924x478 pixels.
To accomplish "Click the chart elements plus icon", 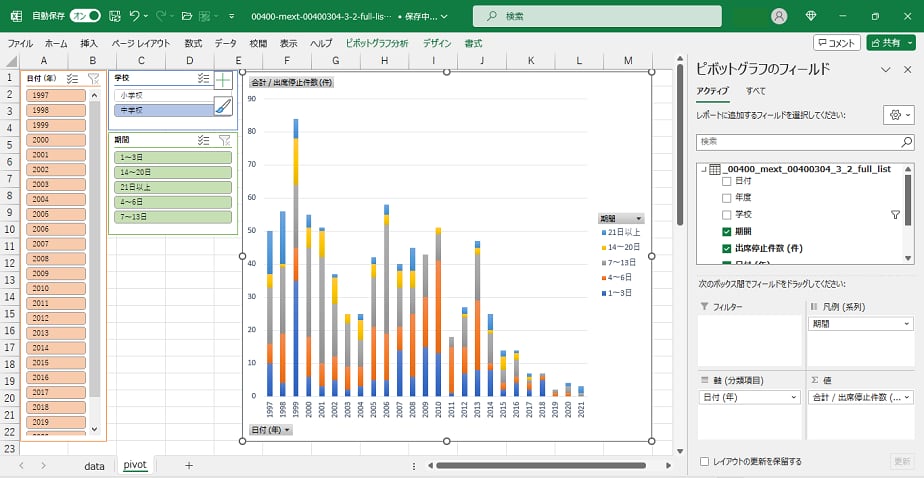I will click(x=223, y=81).
